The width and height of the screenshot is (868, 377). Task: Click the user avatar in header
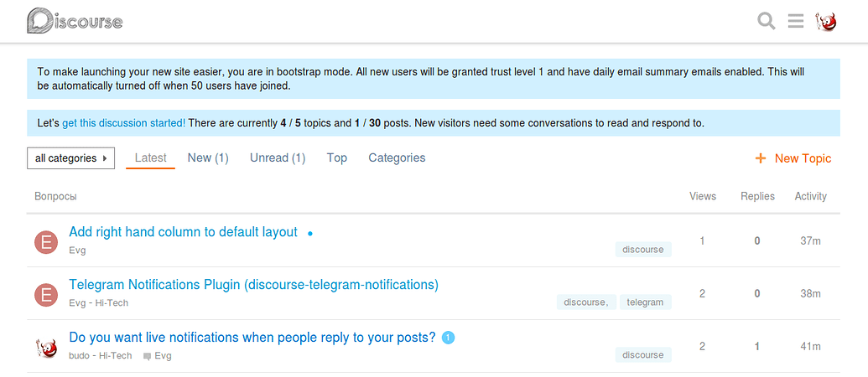pyautogui.click(x=827, y=21)
